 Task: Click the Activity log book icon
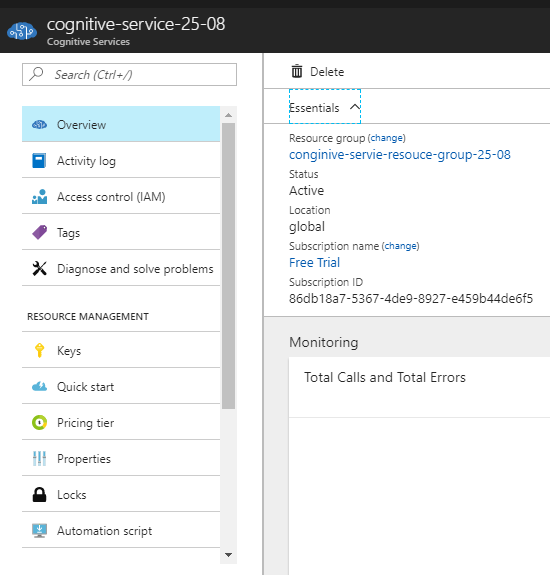39,161
